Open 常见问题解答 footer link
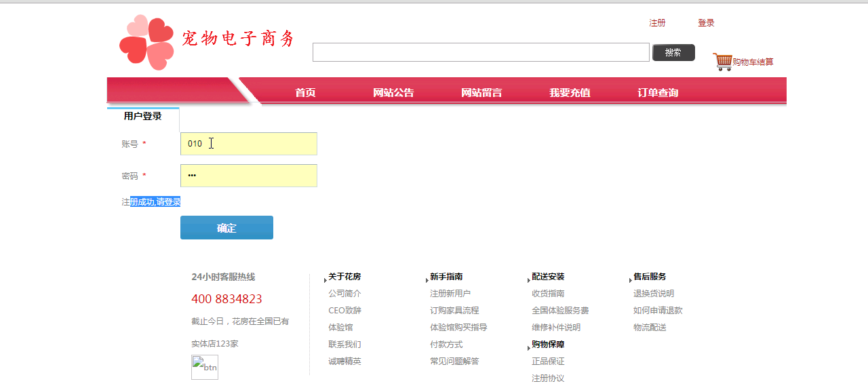 pos(454,362)
